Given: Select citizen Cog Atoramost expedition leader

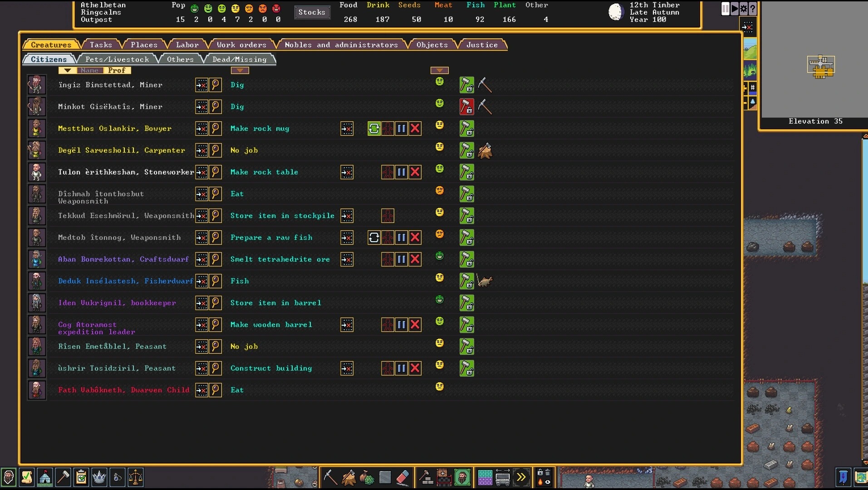Looking at the screenshot, I should [x=97, y=328].
